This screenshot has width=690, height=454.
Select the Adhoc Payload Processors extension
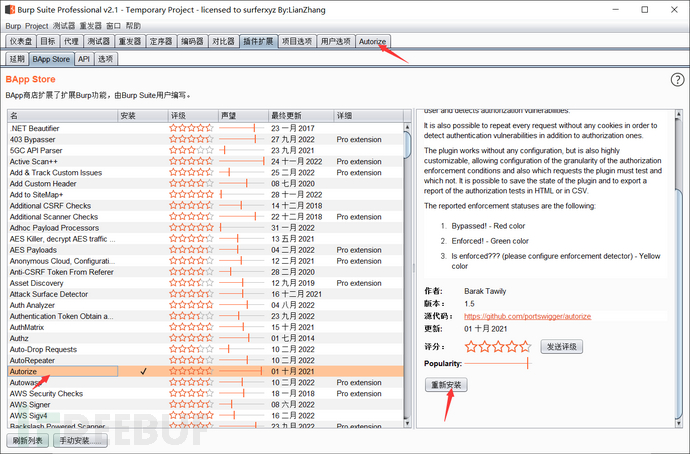click(x=206, y=228)
